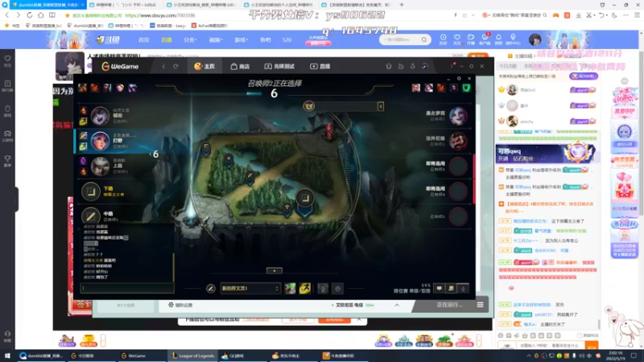Open Douyu 直播 nav item

coord(167,39)
